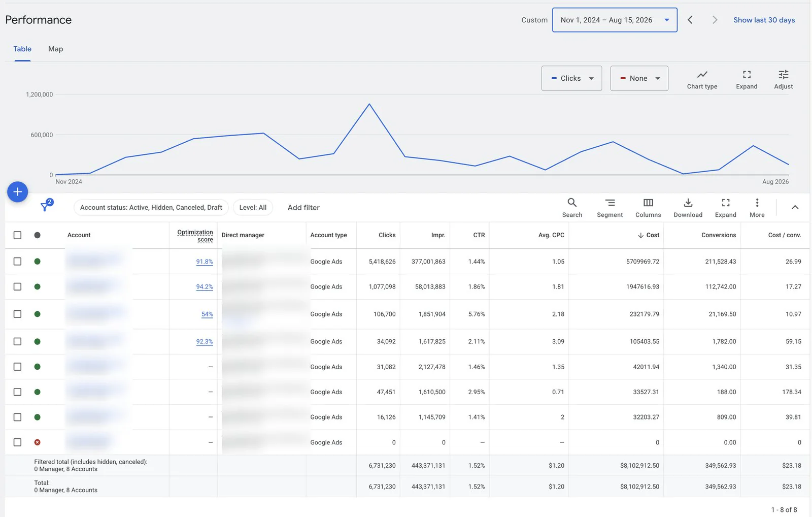Open the Segment tool
This screenshot has height=517, width=812.
click(610, 208)
